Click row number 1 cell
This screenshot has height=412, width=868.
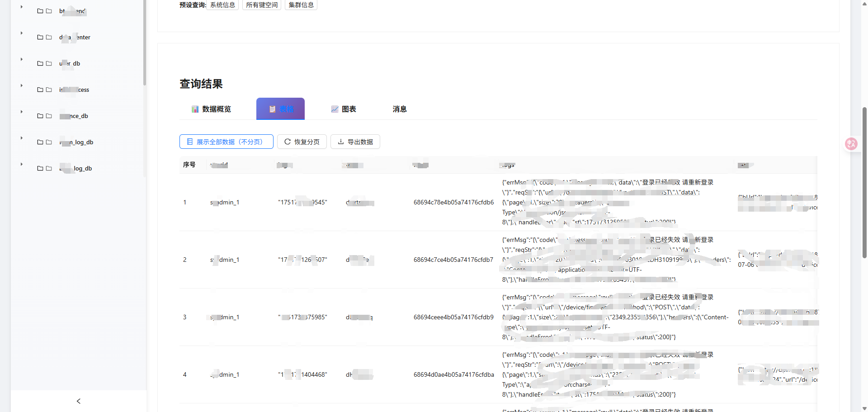click(x=185, y=202)
